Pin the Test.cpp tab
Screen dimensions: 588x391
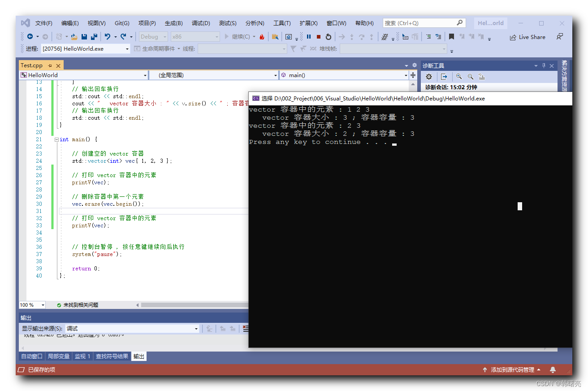(50, 65)
